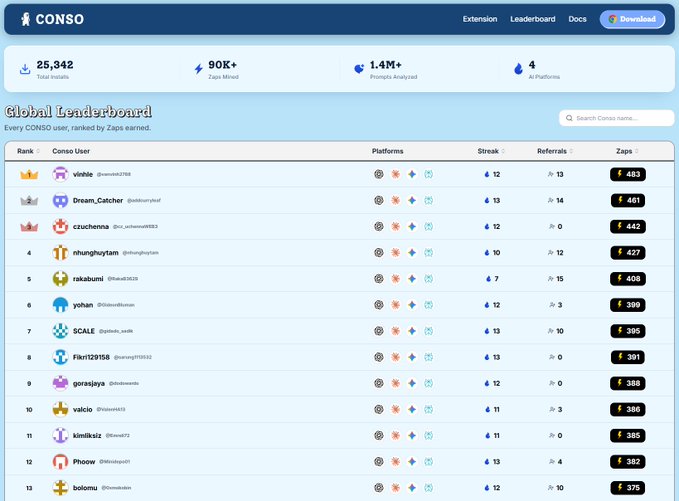Image resolution: width=679 pixels, height=501 pixels.
Task: Click the Claude icon in yohan's row
Action: (x=395, y=305)
